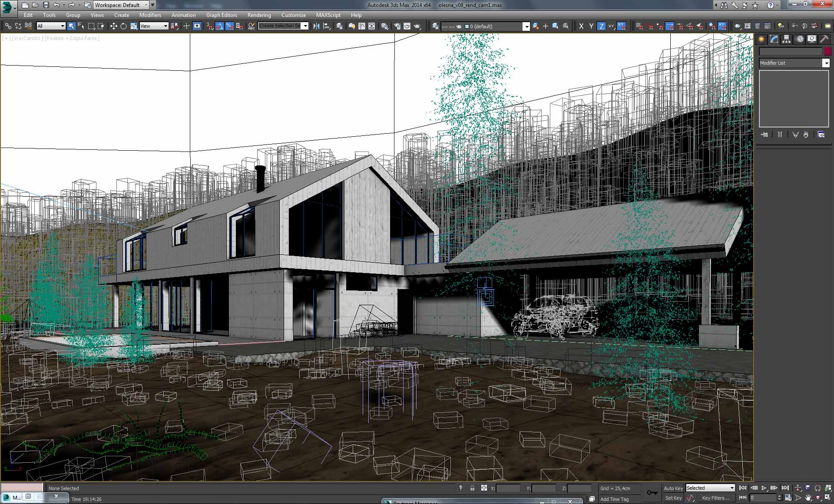
Task: Click the Rendering menu item
Action: point(258,15)
